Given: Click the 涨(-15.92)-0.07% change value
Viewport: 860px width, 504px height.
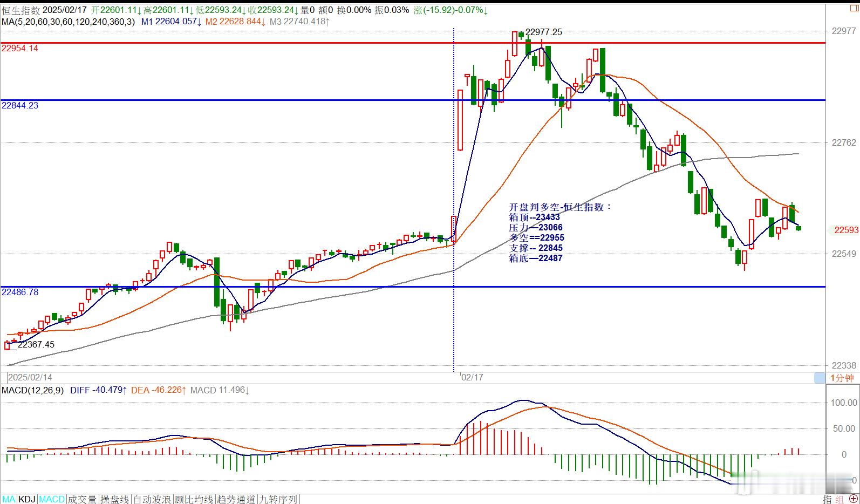Looking at the screenshot, I should point(451,10).
